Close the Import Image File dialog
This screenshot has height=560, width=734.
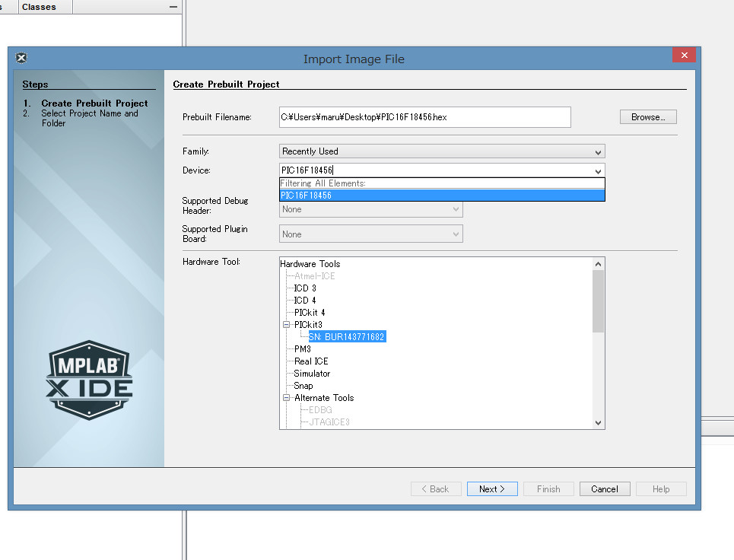pyautogui.click(x=684, y=56)
